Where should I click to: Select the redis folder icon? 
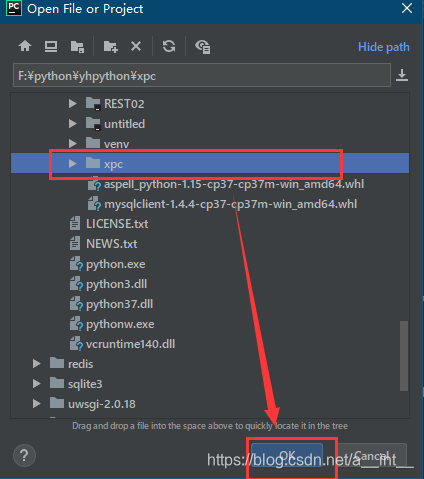[x=57, y=363]
